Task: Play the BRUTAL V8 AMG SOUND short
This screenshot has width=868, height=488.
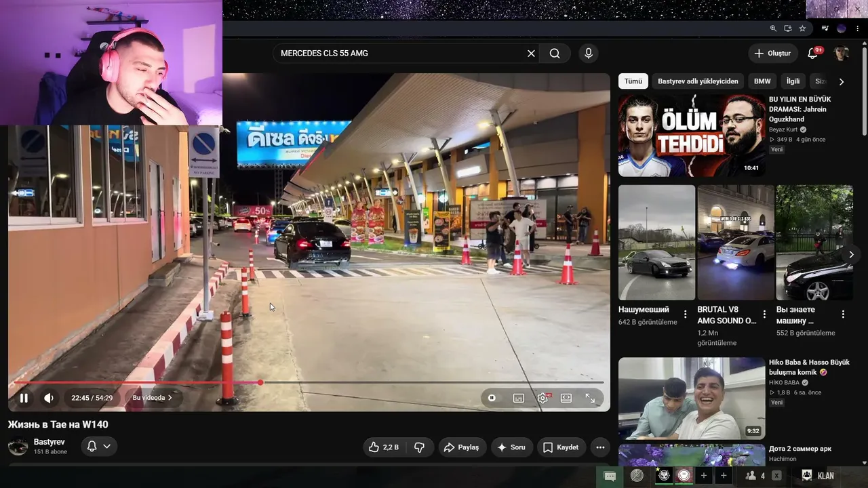Action: pyautogui.click(x=736, y=242)
